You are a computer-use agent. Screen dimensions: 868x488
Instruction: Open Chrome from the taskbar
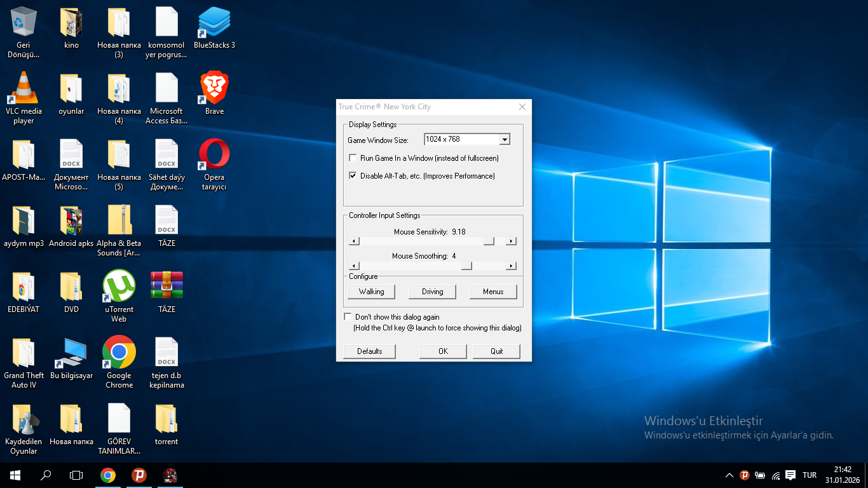[x=108, y=475]
